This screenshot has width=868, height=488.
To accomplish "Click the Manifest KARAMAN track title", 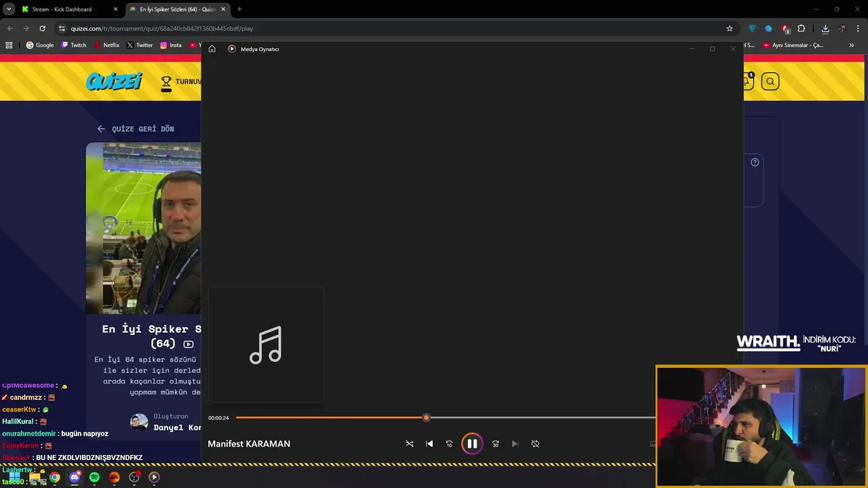I will click(x=249, y=444).
